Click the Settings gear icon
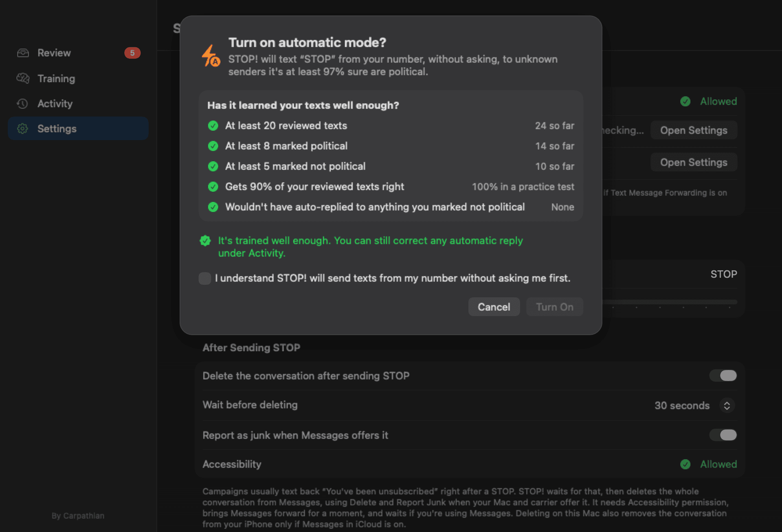 22,129
